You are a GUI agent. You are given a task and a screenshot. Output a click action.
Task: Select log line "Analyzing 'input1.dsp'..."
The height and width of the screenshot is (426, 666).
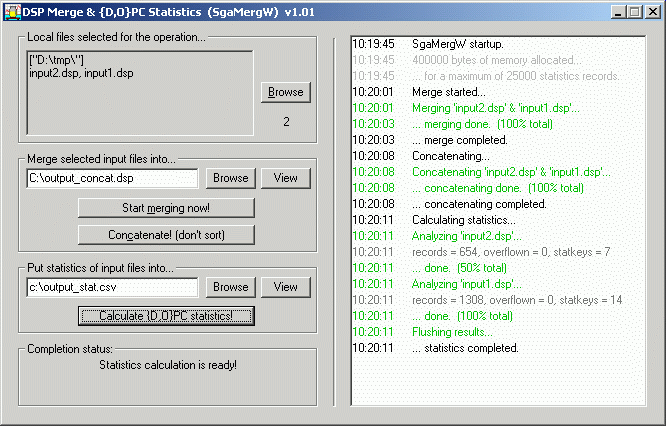[467, 284]
